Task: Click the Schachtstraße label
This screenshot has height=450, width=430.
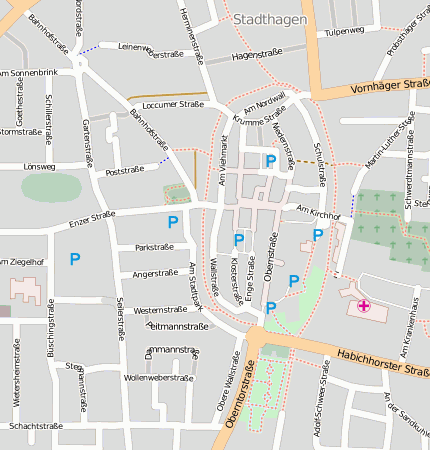Action: pyautogui.click(x=36, y=426)
